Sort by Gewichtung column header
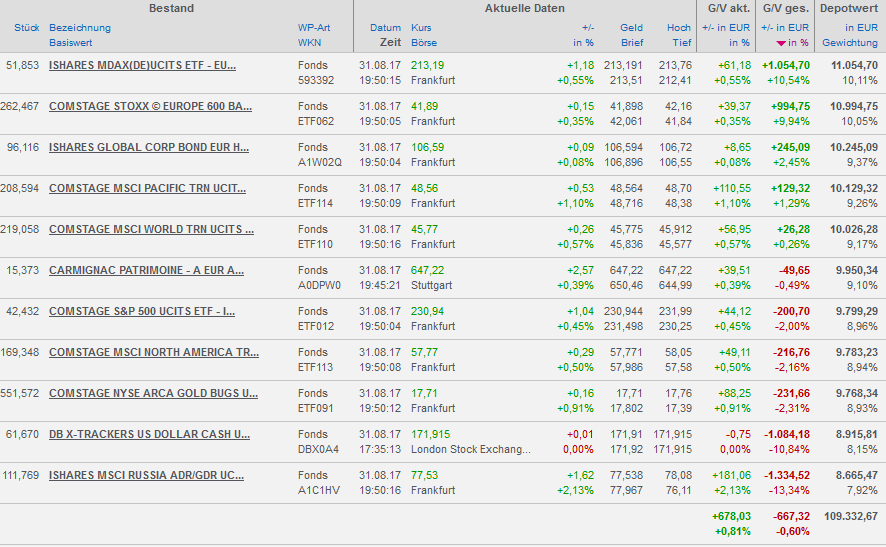 pyautogui.click(x=849, y=43)
